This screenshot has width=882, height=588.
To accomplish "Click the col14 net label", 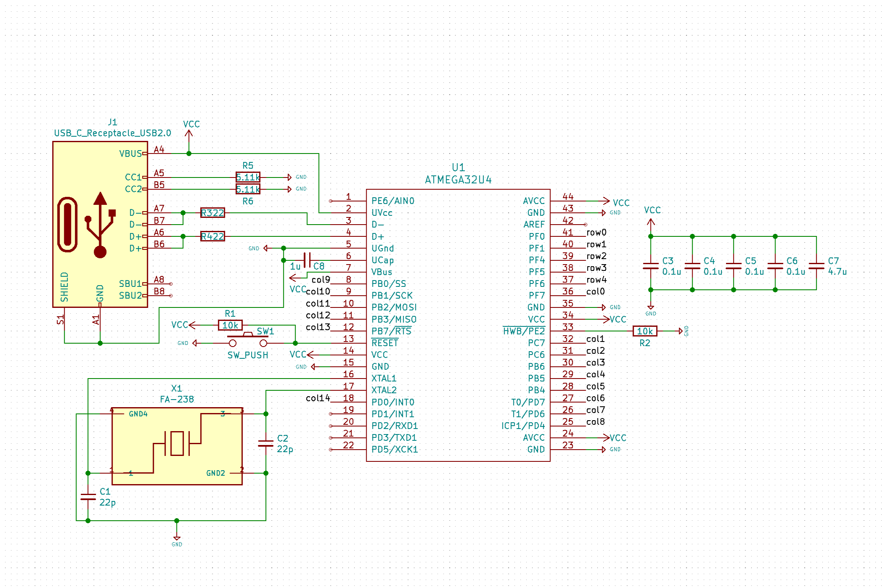I will (318, 398).
